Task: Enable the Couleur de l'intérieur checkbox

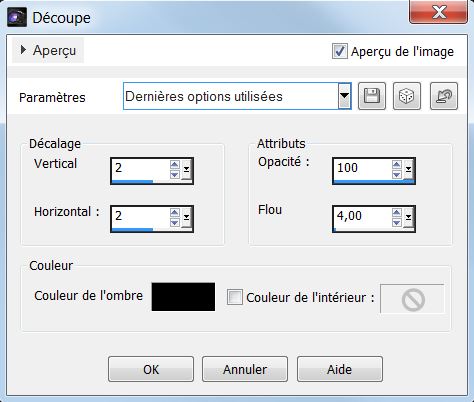Action: tap(235, 297)
